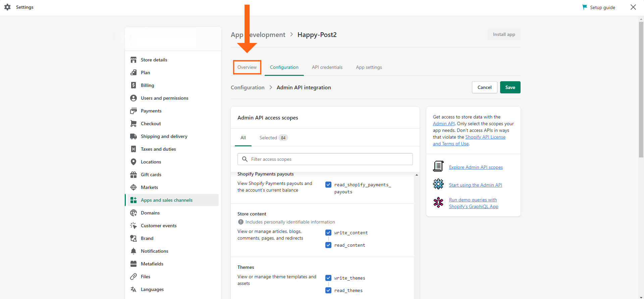Click the Checkout cart icon

(x=133, y=123)
